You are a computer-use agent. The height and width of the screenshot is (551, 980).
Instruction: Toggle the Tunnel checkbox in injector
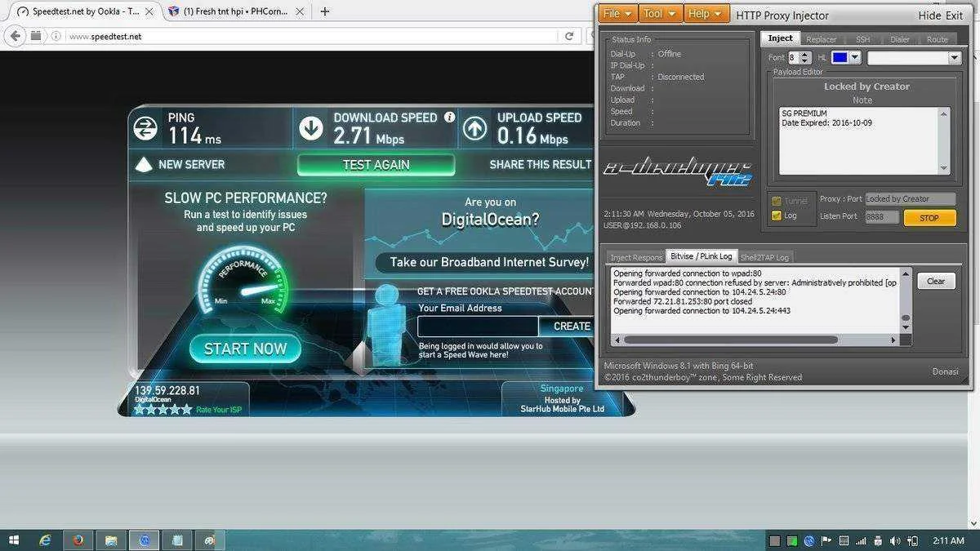777,201
